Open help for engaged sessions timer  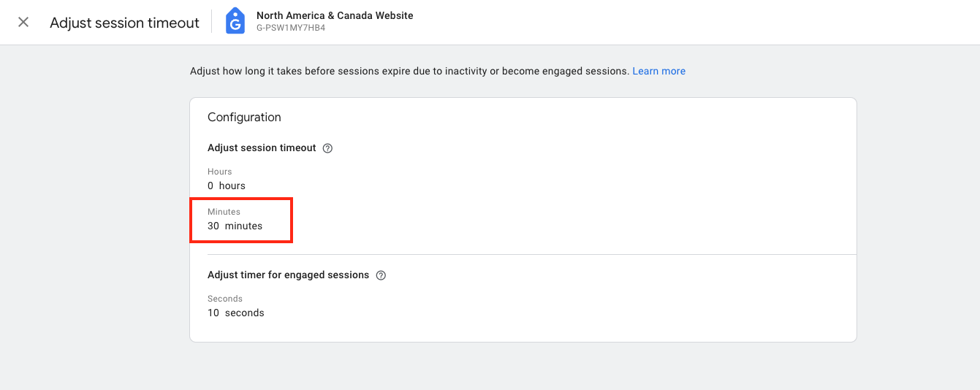381,275
